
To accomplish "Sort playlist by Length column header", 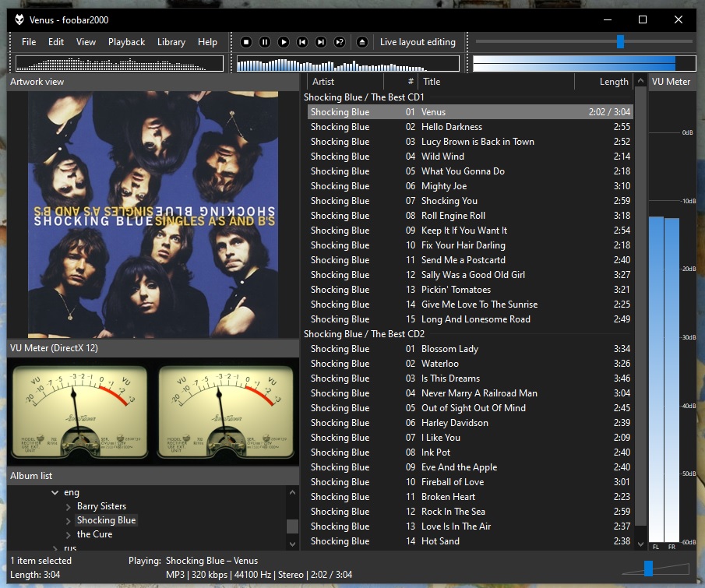I will coord(613,82).
